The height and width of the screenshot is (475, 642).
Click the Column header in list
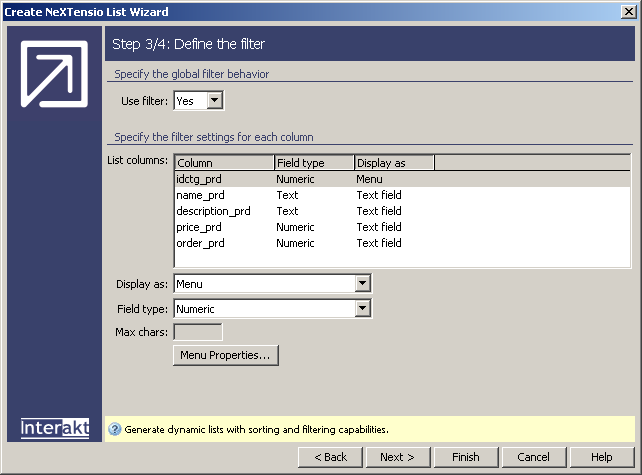(224, 163)
